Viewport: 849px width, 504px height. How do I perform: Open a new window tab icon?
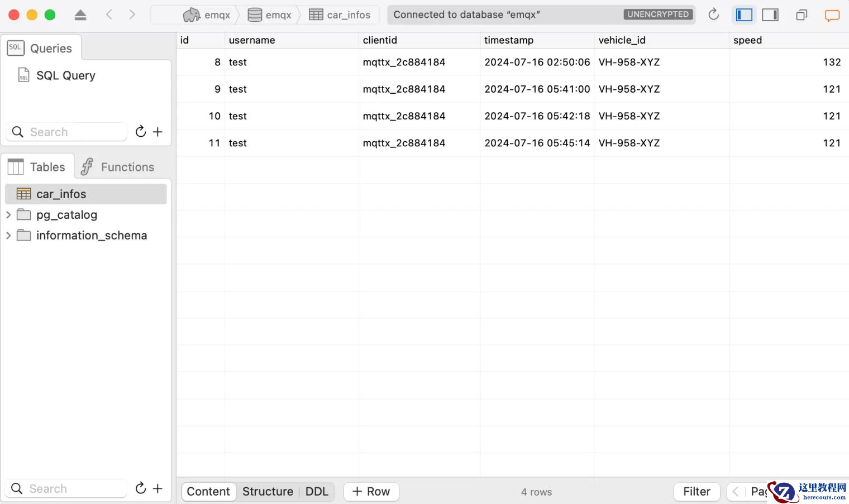pyautogui.click(x=802, y=15)
